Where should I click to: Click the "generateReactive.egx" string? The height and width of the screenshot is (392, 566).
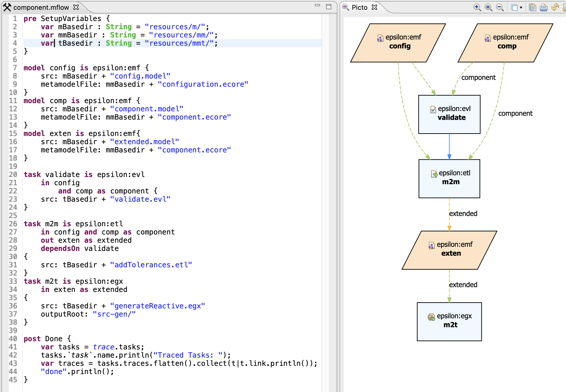157,306
